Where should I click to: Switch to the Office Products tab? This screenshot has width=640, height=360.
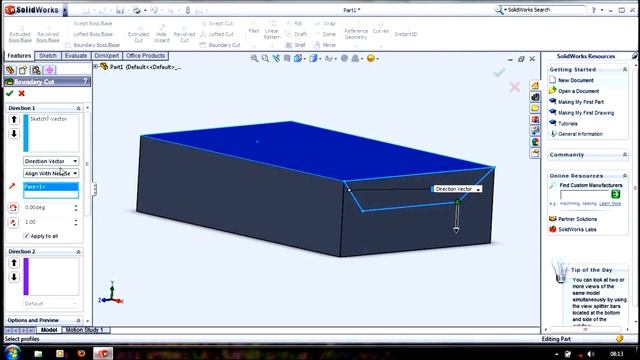[x=145, y=56]
